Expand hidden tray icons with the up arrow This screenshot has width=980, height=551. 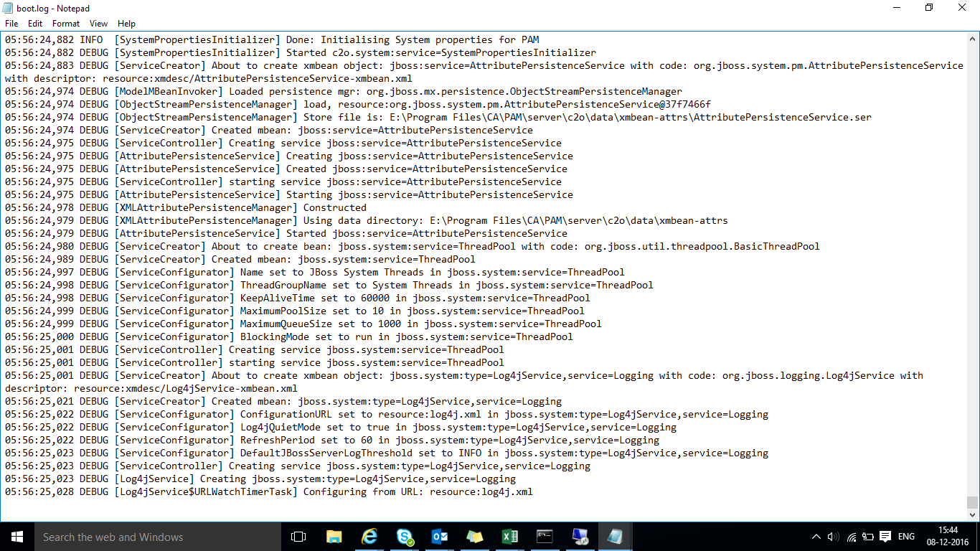pyautogui.click(x=816, y=536)
